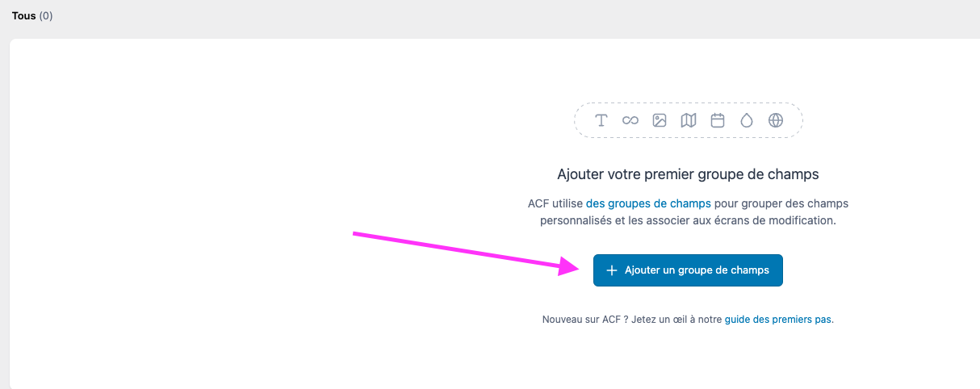Screen dimensions: 980x389
Task: Click the plus icon inside Ajouter button
Action: (612, 270)
